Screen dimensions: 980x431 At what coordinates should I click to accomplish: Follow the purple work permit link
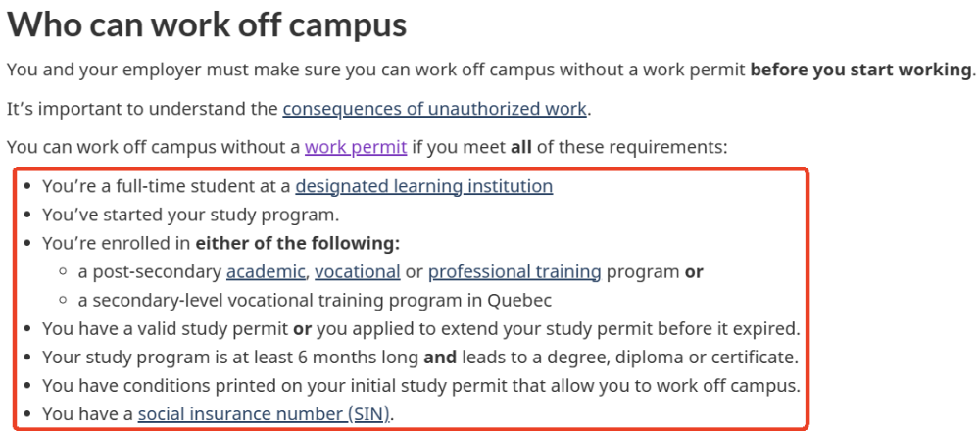pyautogui.click(x=355, y=148)
